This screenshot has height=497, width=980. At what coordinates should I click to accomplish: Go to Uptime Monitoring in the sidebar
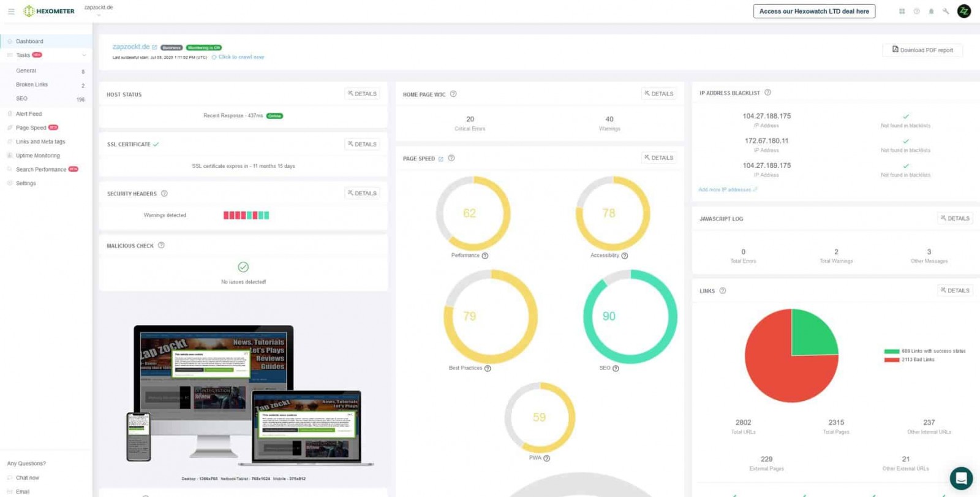coord(37,156)
